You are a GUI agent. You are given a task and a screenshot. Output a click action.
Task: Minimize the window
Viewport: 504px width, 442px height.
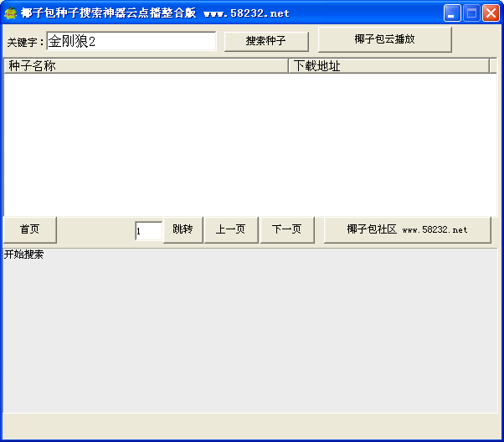pos(452,13)
